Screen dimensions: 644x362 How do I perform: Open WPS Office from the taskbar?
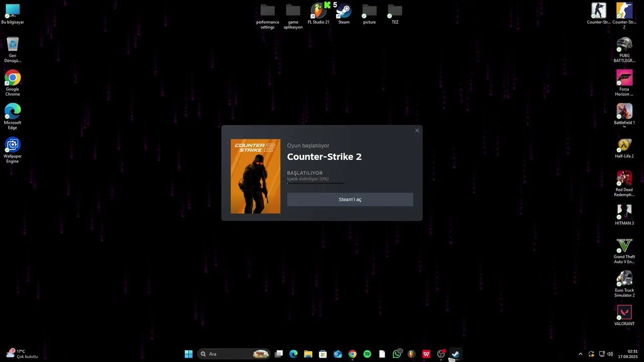426,354
